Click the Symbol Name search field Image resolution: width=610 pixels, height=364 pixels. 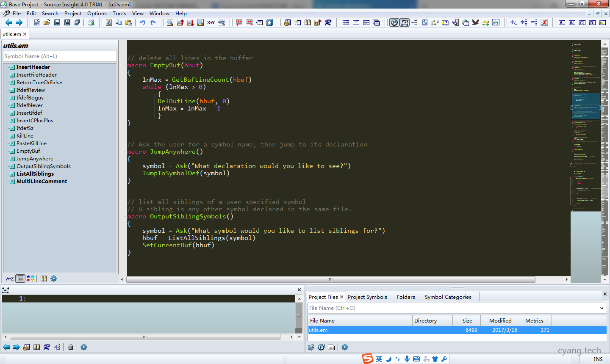click(x=60, y=56)
